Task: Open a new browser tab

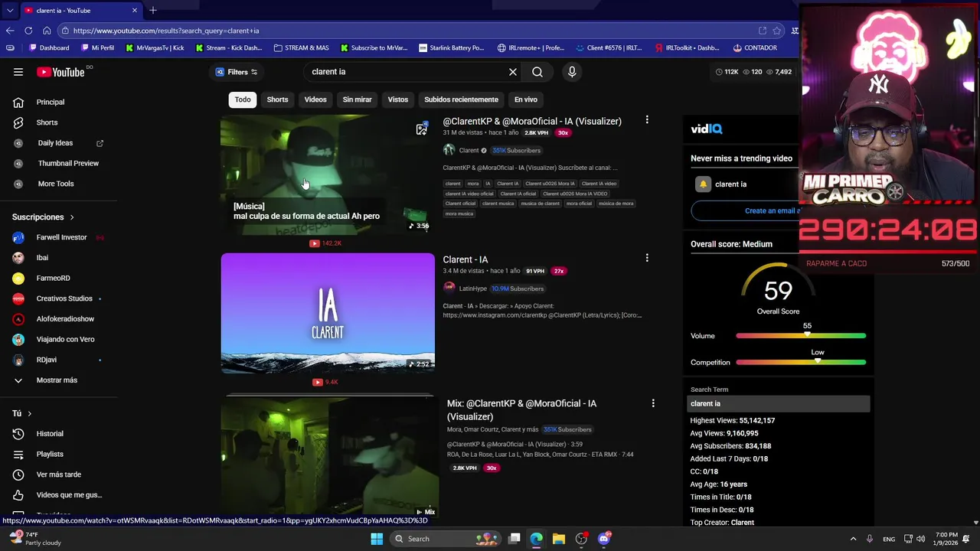Action: pos(153,10)
